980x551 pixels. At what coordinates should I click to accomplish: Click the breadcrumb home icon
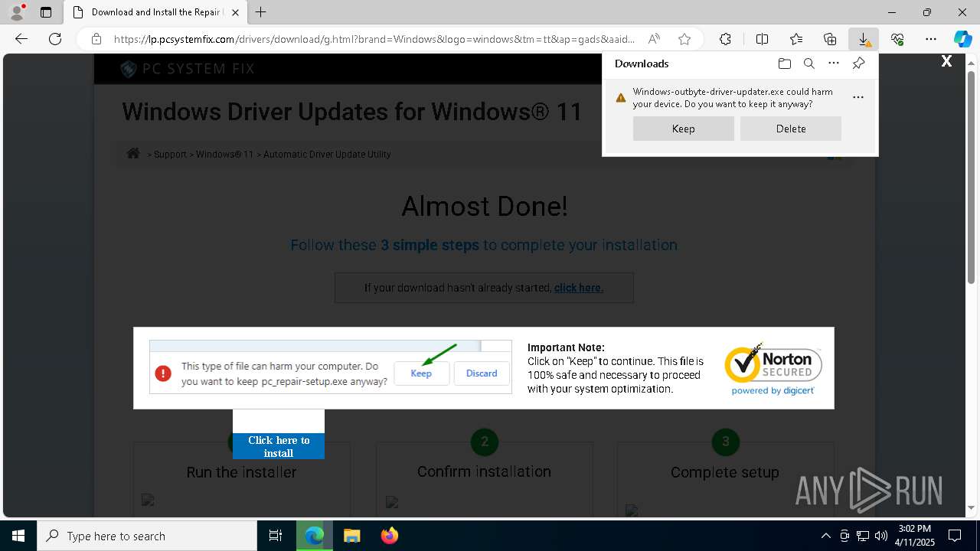[133, 153]
